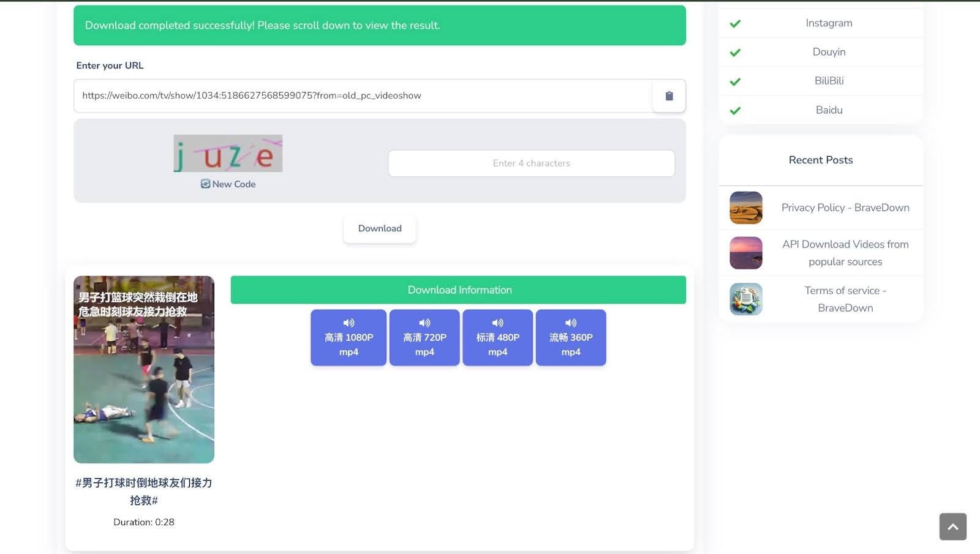Click the green checkmark next to Douyin
Screen dimensions: 980x554
tap(735, 52)
